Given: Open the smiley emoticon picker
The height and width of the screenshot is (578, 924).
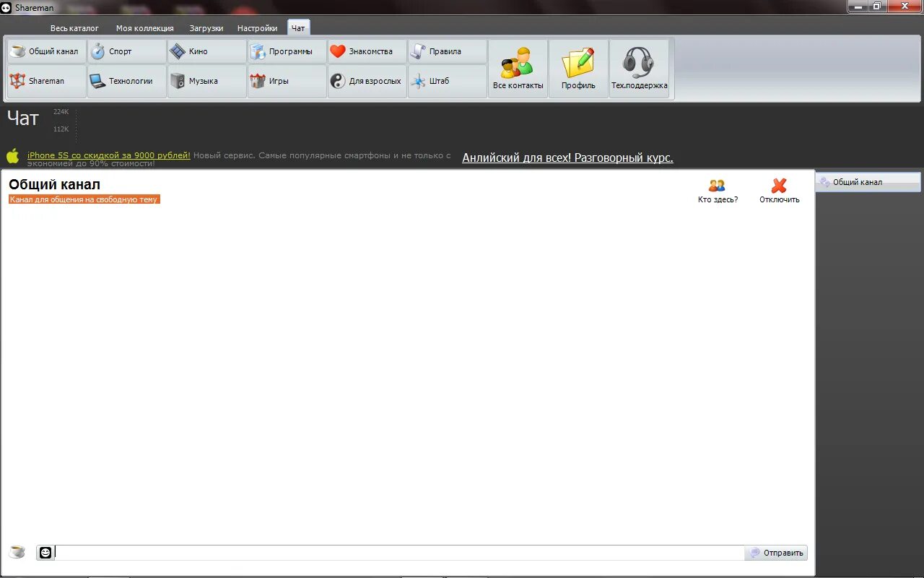Looking at the screenshot, I should [x=45, y=553].
